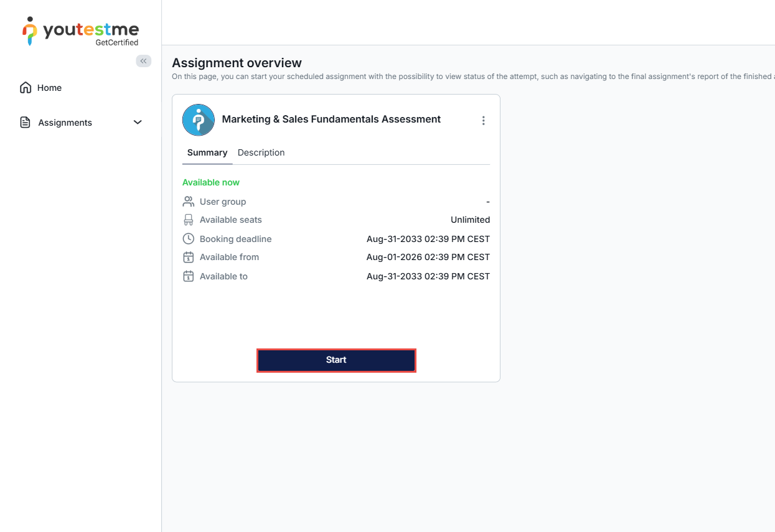Click the Assignment overview heading
Image resolution: width=775 pixels, height=532 pixels.
[x=237, y=63]
